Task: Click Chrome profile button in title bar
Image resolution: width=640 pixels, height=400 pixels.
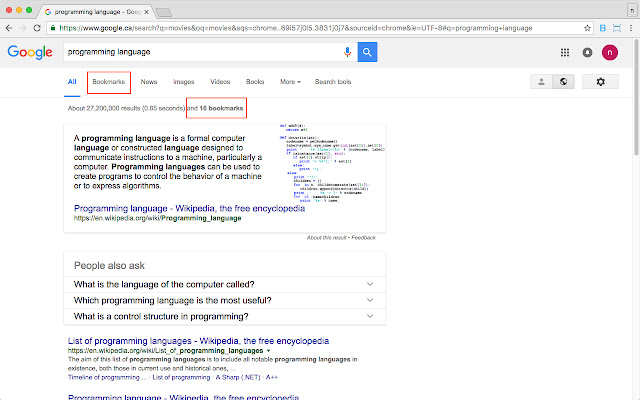Action: click(x=632, y=11)
